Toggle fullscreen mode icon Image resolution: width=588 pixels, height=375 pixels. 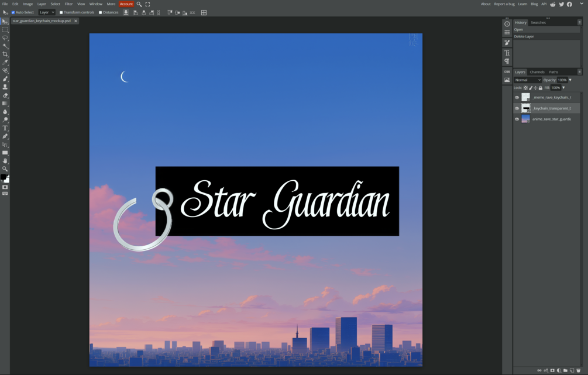(148, 4)
